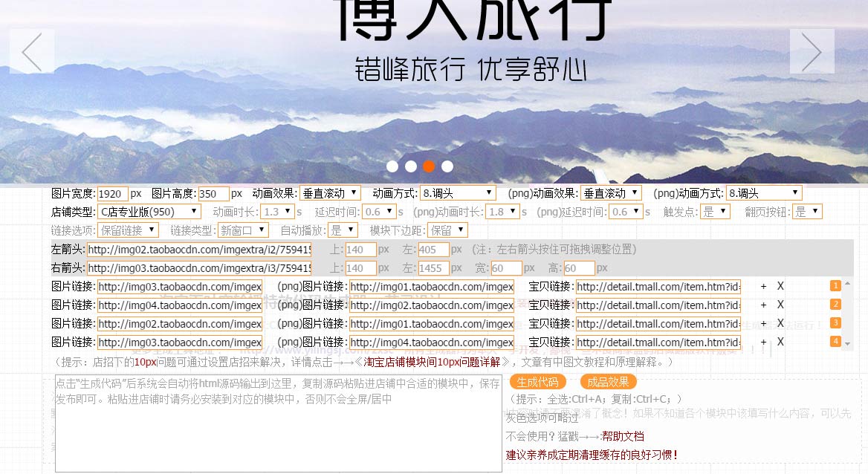This screenshot has height=474, width=868.
Task: Open the 帮助文档 link
Action: (x=623, y=436)
